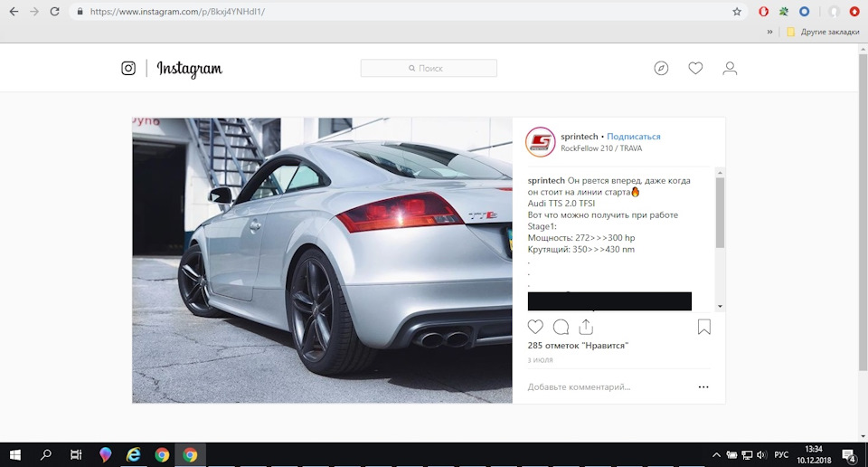Open the sprintech username link in post header
The width and height of the screenshot is (868, 467).
579,137
